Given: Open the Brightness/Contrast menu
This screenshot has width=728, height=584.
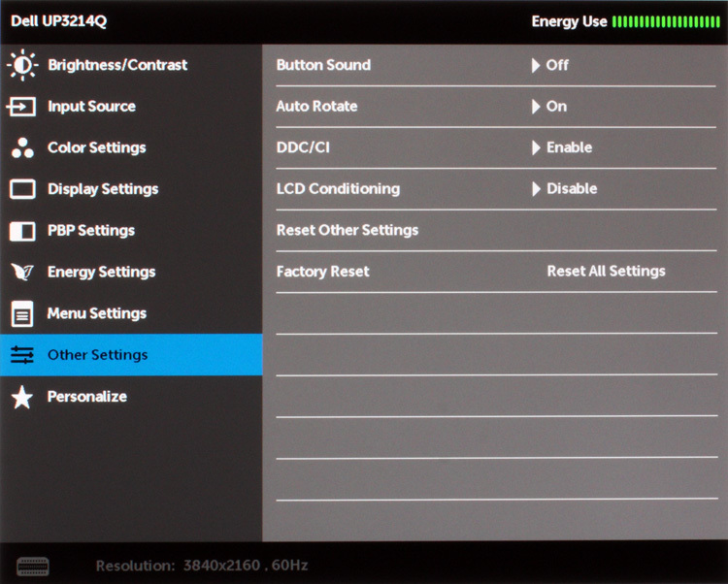Looking at the screenshot, I should click(x=131, y=65).
